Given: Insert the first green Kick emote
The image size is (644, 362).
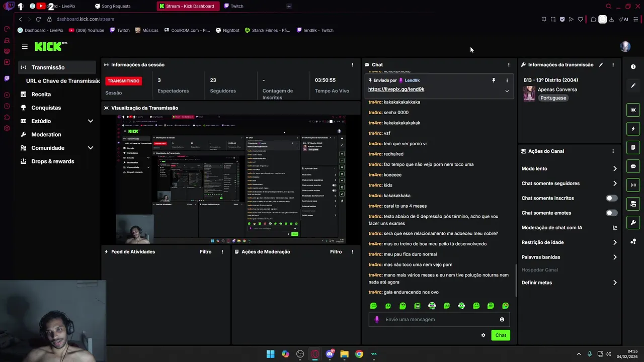Looking at the screenshot, I should pyautogui.click(x=373, y=306).
